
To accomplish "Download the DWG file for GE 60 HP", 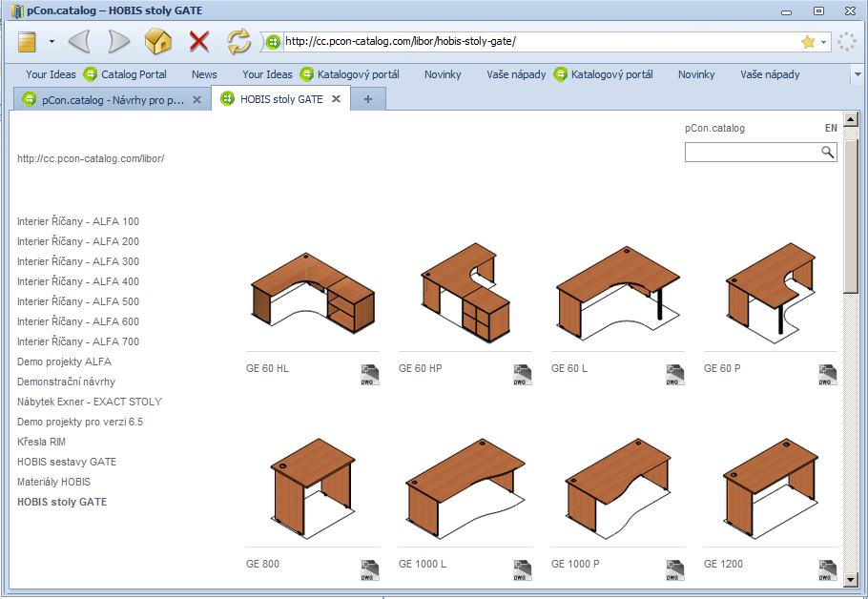I will click(523, 375).
